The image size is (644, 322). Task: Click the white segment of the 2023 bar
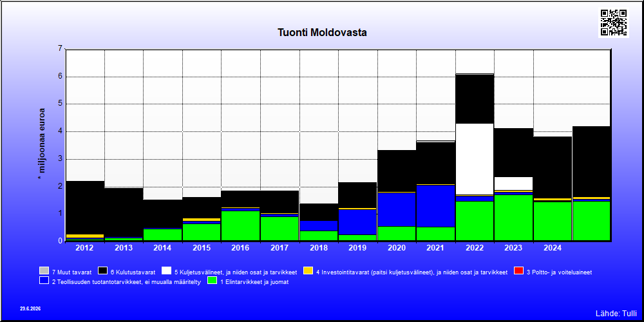pos(513,184)
